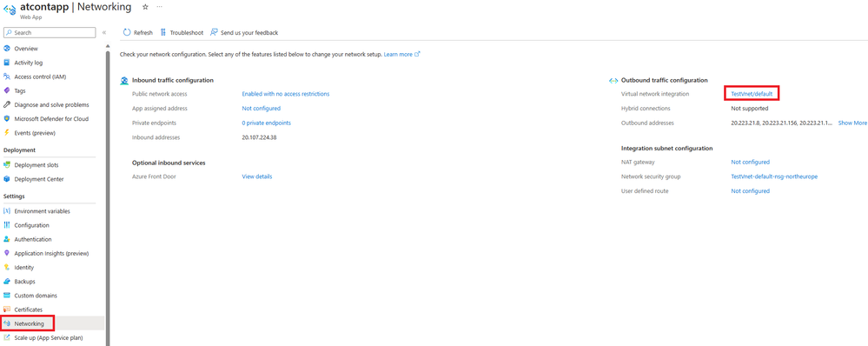Open the TestVnet/default integration link

tap(752, 94)
